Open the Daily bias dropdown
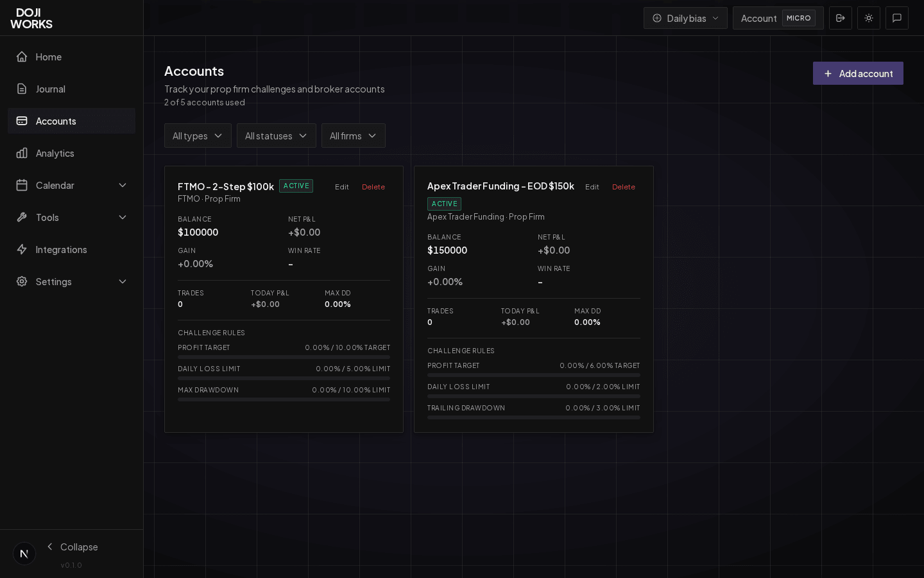The width and height of the screenshot is (924, 578). pyautogui.click(x=685, y=18)
